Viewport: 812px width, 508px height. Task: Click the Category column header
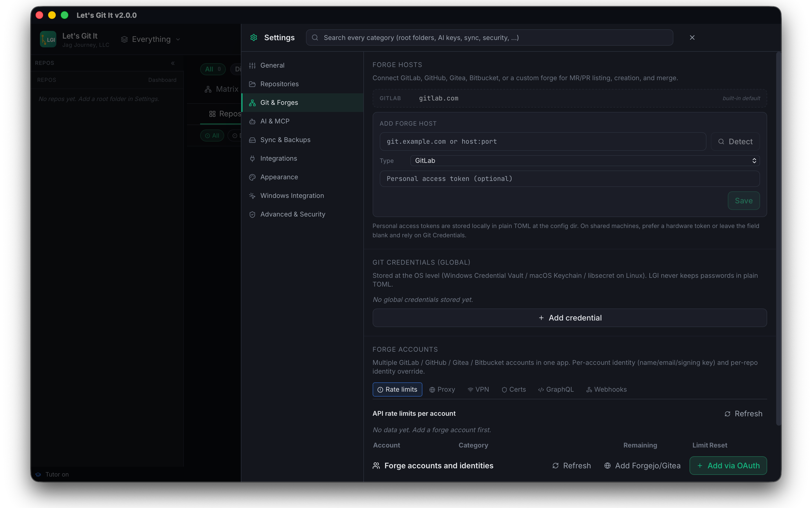[x=473, y=445]
